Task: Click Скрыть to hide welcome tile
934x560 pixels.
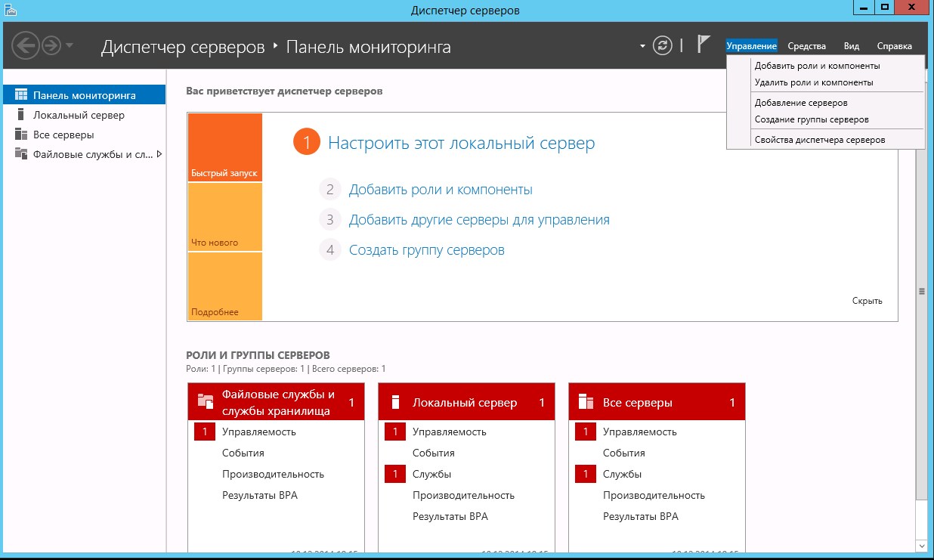Action: tap(867, 301)
